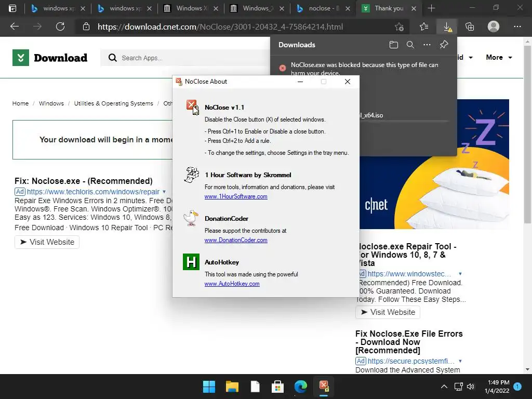Open ad options arrow beside techloris.com link

coord(164,192)
